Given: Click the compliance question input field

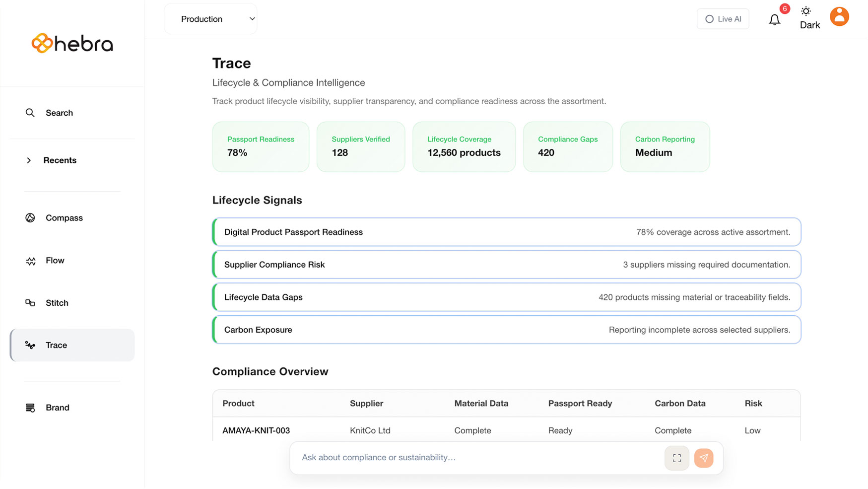Looking at the screenshot, I should pos(471,458).
